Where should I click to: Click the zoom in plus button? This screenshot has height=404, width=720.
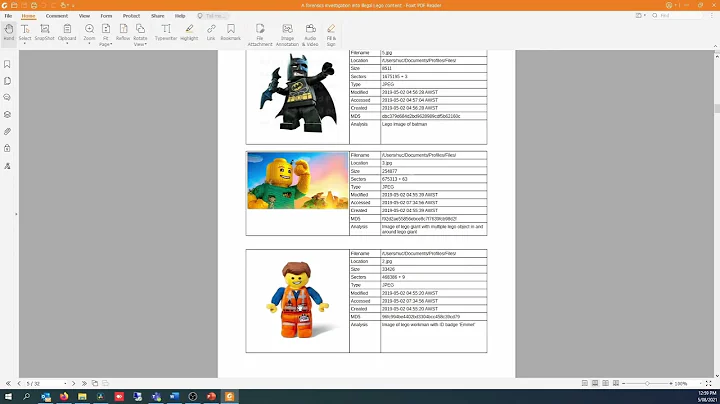tap(671, 383)
